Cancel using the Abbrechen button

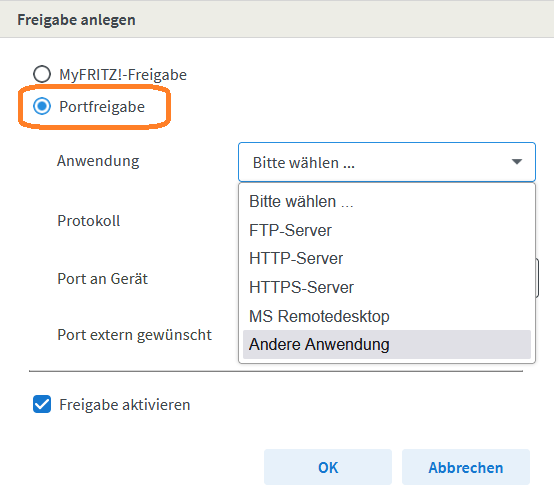(466, 467)
